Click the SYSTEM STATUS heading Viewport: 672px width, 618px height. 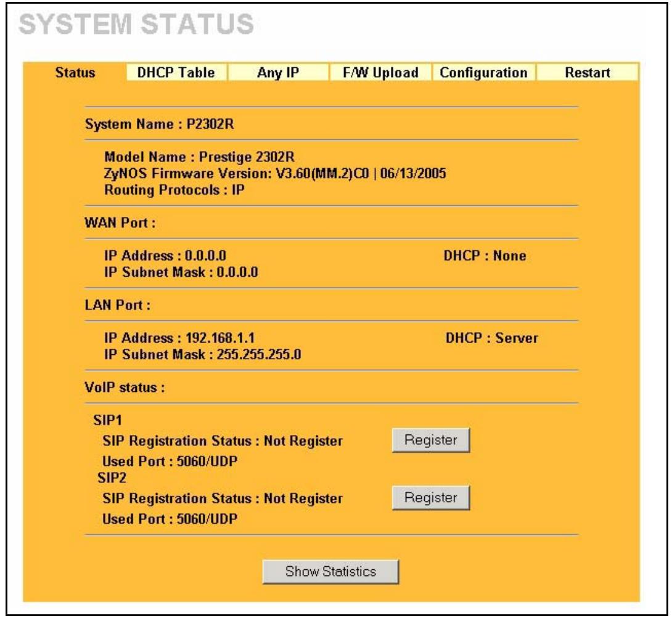pos(136,24)
